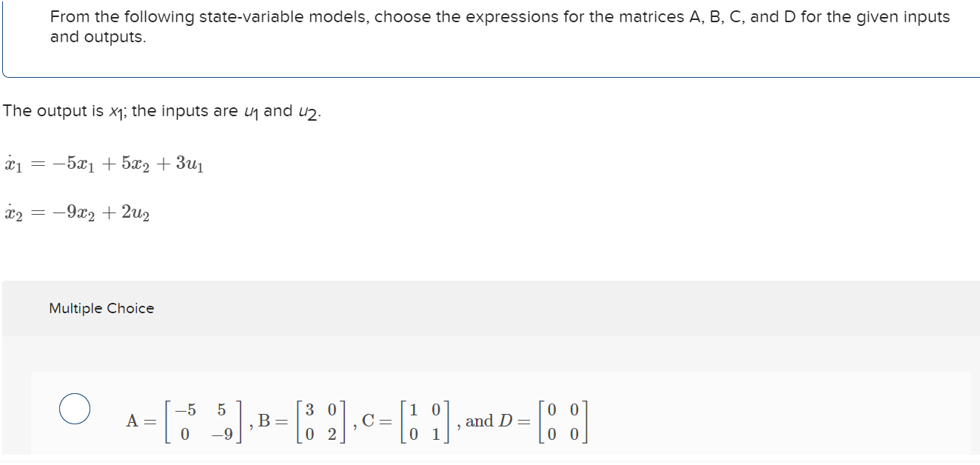Click the equation for x2 dot
Screen dimensions: 980x465
point(78,213)
